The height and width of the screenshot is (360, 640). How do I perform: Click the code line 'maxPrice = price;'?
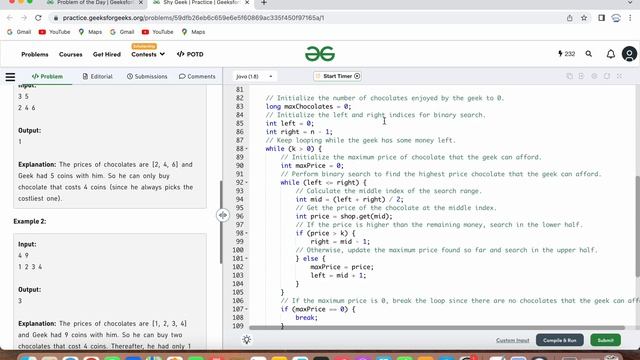[x=342, y=267]
